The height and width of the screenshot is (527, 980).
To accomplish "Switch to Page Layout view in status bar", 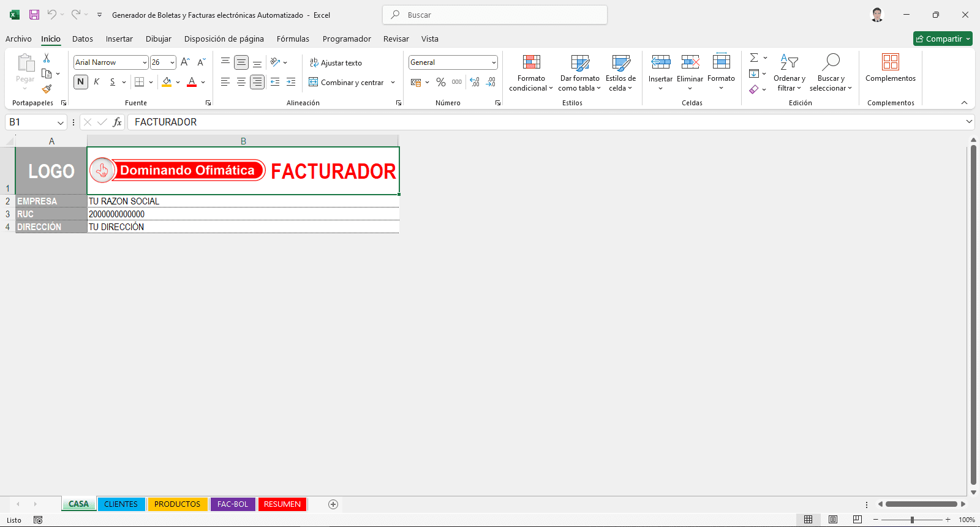I will [x=833, y=520].
